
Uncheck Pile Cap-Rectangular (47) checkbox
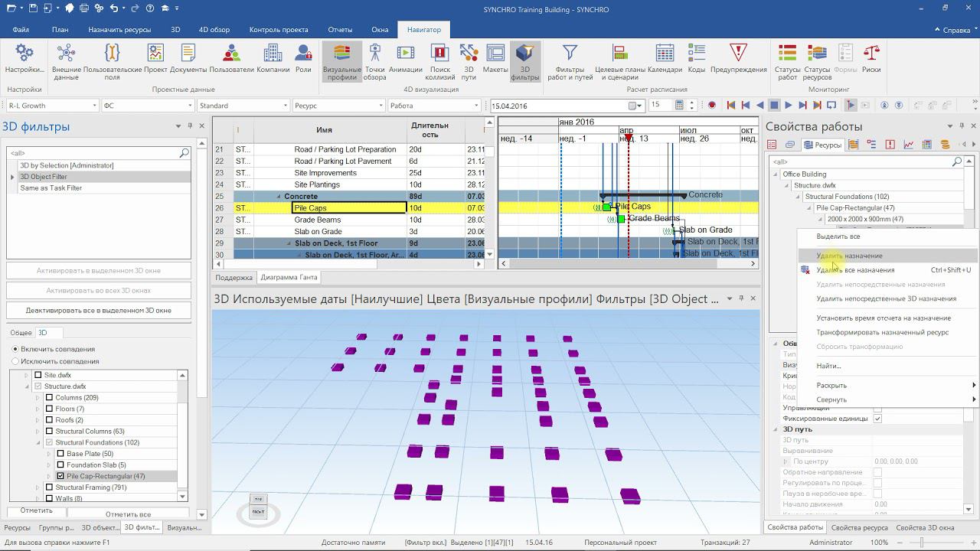[60, 476]
